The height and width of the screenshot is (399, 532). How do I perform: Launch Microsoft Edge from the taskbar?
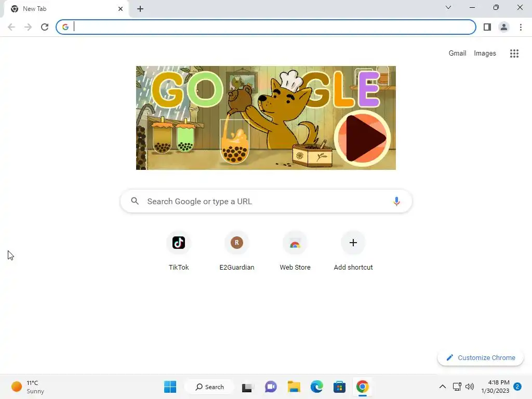click(x=316, y=387)
